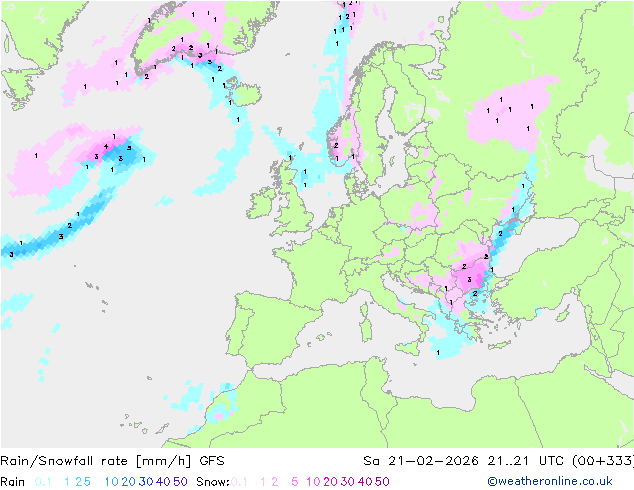Viewport: 634px width, 490px height.
Task: Select the Snow 5 legend color value
Action: [295, 482]
